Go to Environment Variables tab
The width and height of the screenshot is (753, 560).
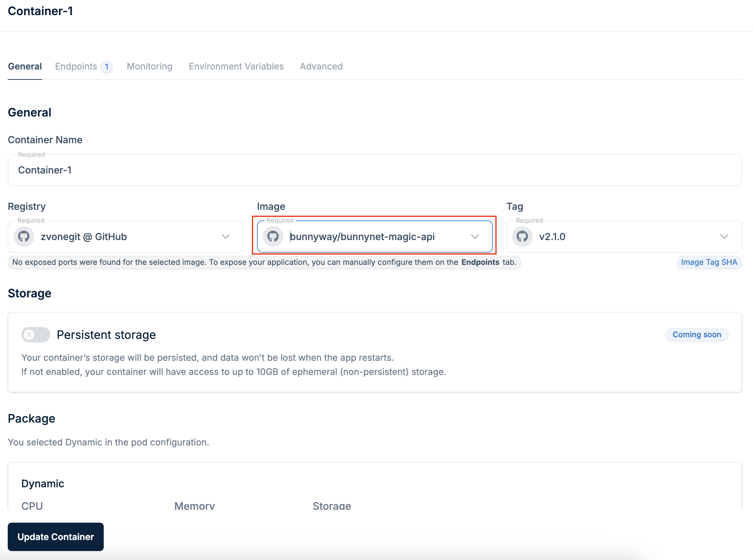[x=236, y=66]
